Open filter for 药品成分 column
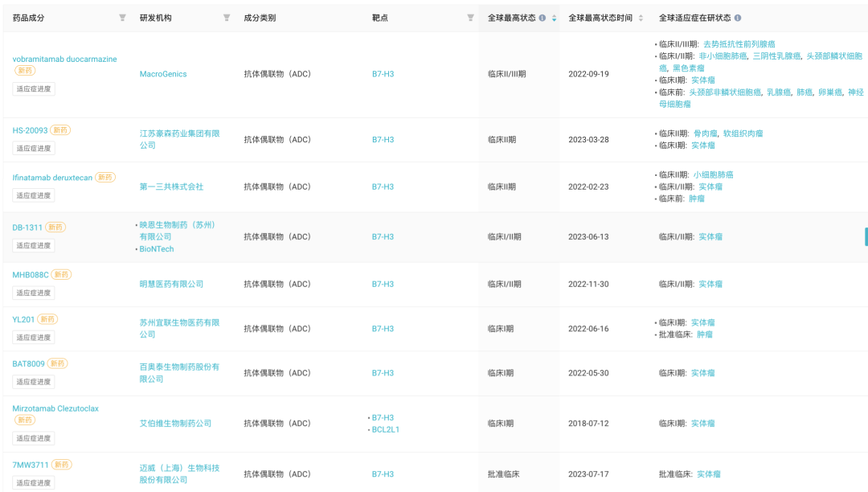Image resolution: width=868 pixels, height=492 pixels. 122,18
